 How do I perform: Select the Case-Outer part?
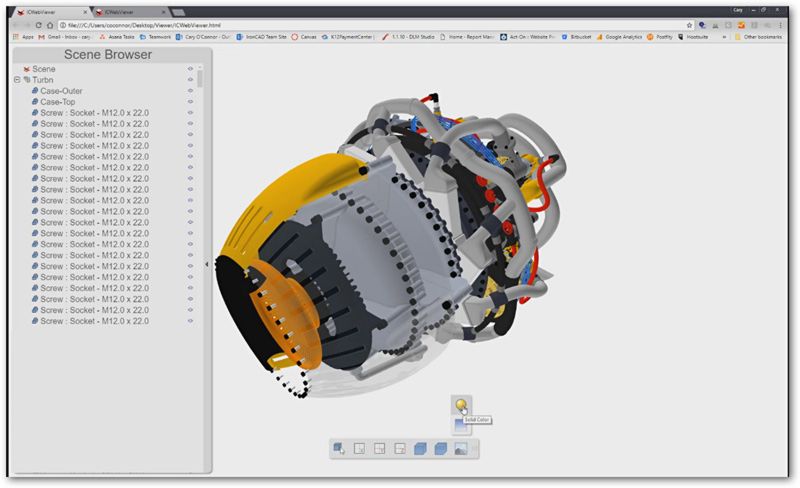tap(61, 91)
